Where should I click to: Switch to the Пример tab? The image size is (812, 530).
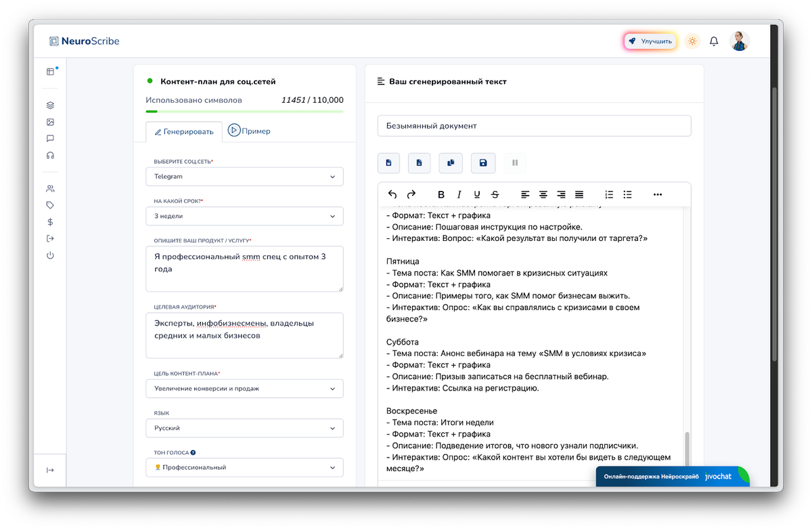249,131
